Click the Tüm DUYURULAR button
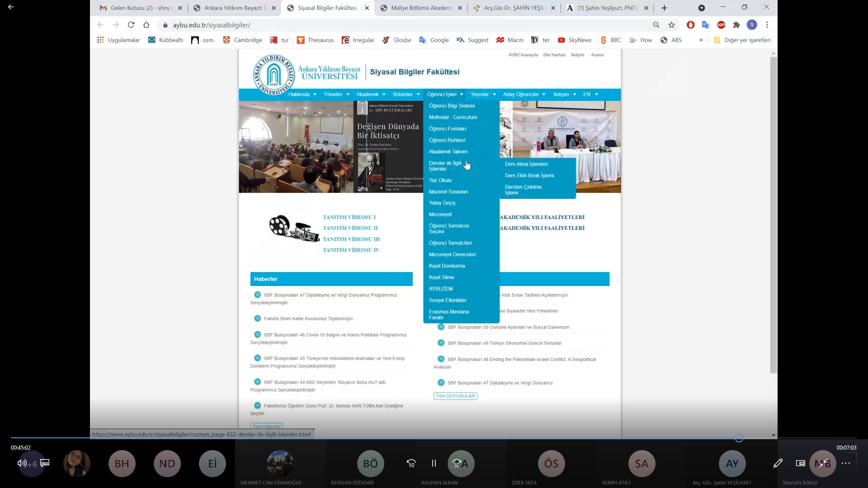 coord(455,396)
